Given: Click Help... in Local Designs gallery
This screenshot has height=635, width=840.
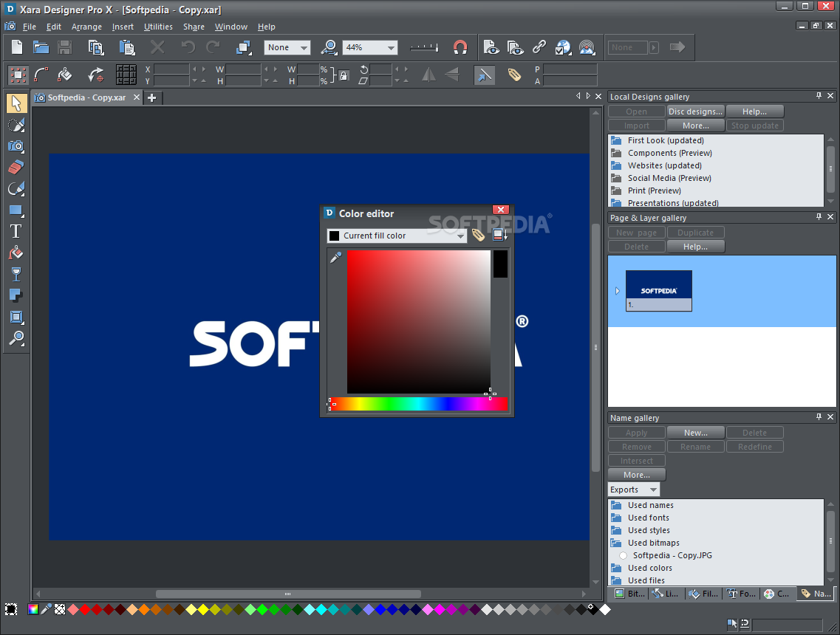Looking at the screenshot, I should (754, 111).
